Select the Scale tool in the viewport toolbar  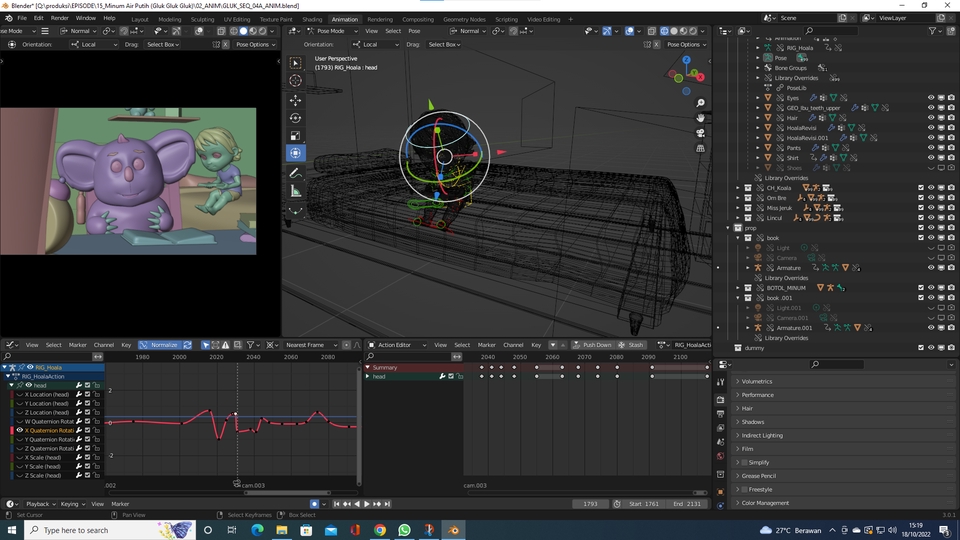click(296, 135)
